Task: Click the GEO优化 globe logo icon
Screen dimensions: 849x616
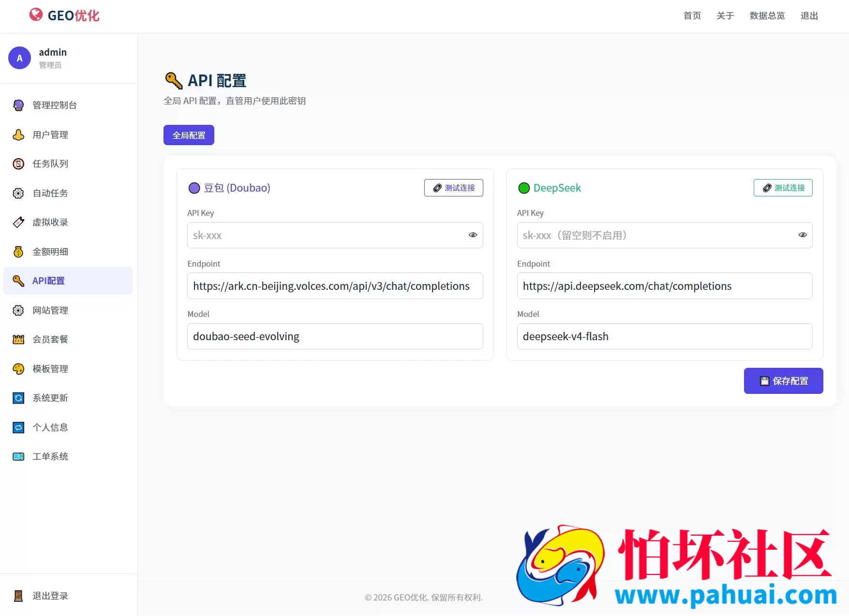Action: [36, 15]
